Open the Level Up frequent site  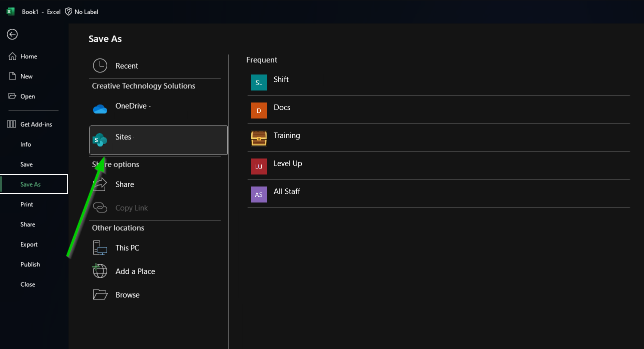(x=438, y=166)
